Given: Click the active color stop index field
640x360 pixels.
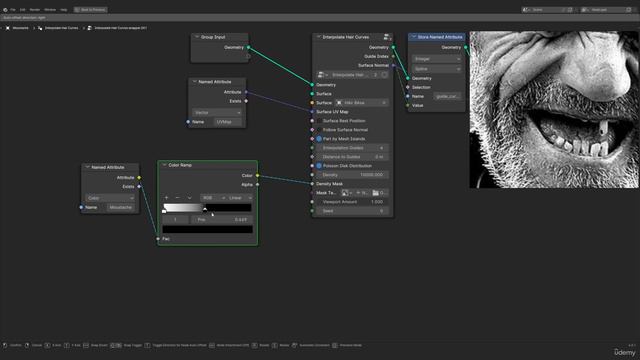Looking at the screenshot, I should [176, 220].
